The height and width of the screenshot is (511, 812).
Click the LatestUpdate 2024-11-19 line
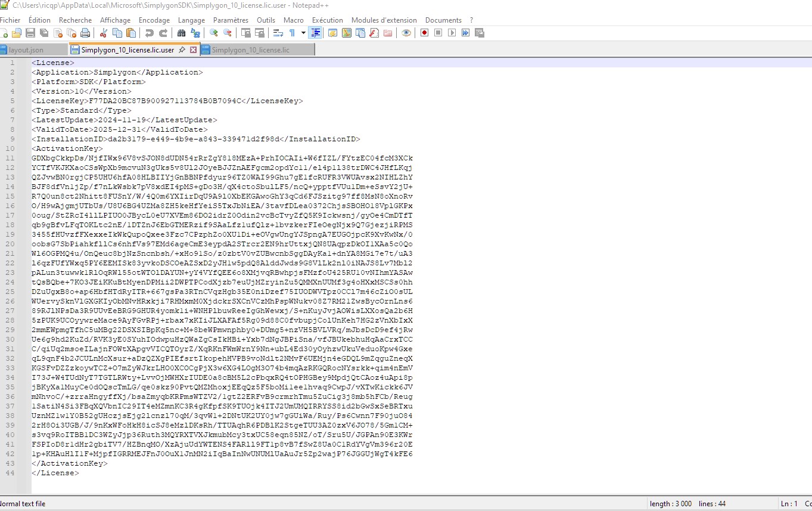[x=125, y=120]
